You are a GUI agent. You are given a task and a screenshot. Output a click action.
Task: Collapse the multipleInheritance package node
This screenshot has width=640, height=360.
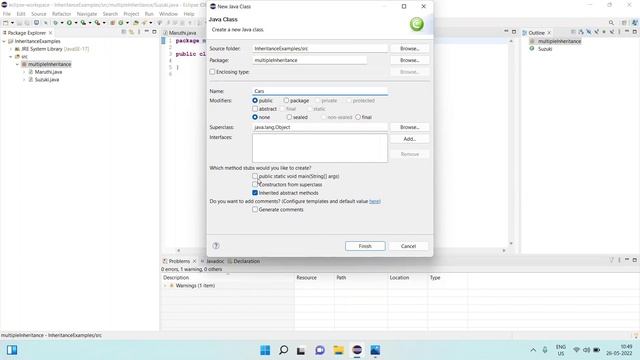click(x=18, y=64)
